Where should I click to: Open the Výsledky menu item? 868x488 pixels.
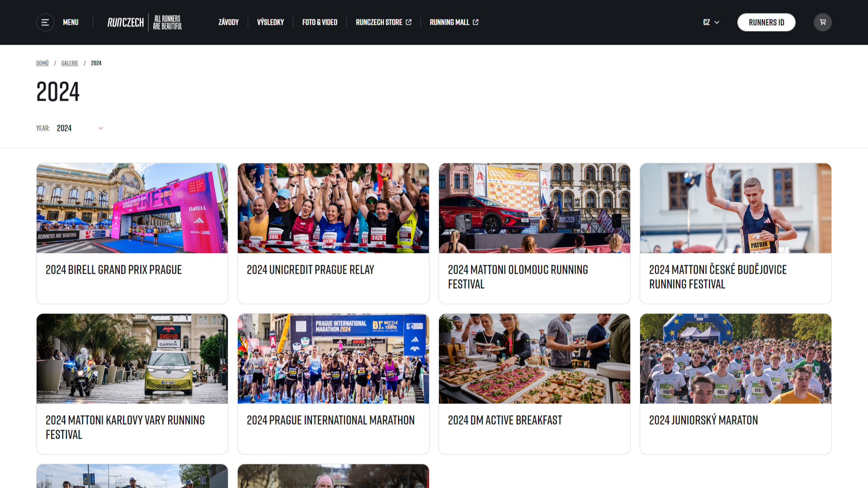coord(270,22)
